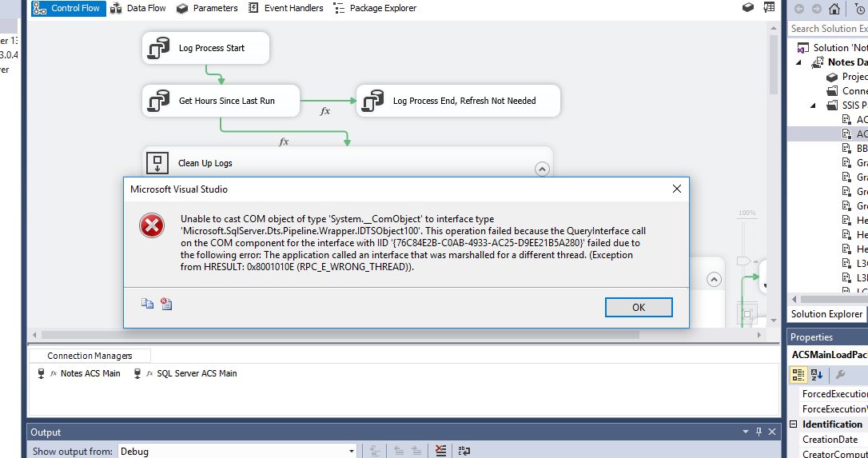Click the Property Pages wrench icon
The height and width of the screenshot is (458, 868).
click(x=840, y=375)
